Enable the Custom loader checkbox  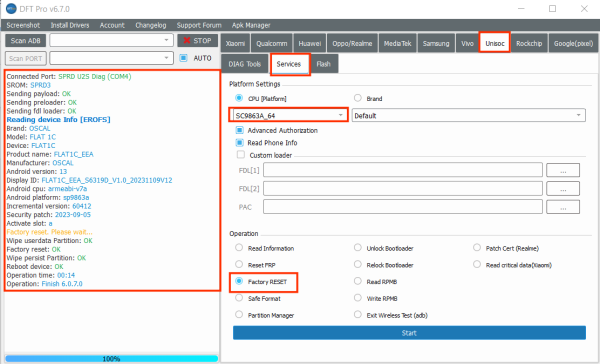(241, 155)
